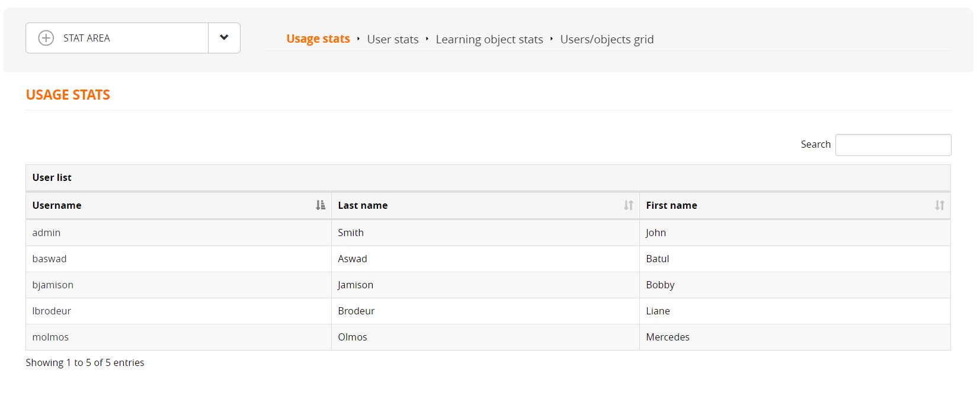
Task: Select the Liane first name cell
Action: [x=795, y=311]
